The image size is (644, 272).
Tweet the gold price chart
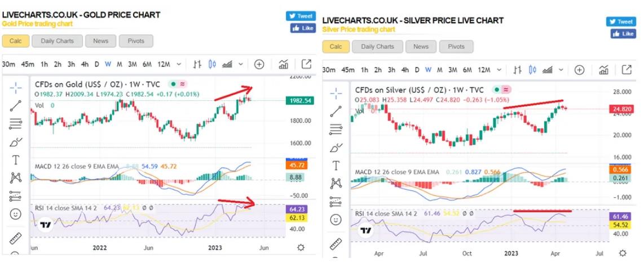(301, 16)
